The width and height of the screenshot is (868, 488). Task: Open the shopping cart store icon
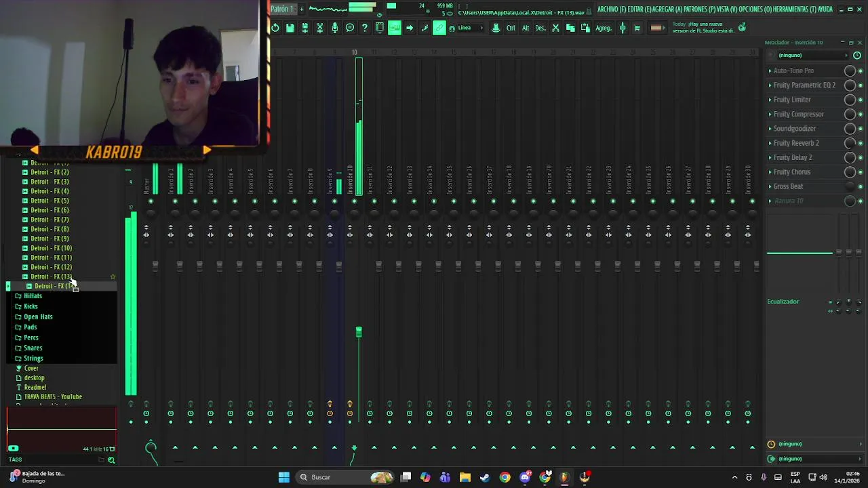[637, 28]
